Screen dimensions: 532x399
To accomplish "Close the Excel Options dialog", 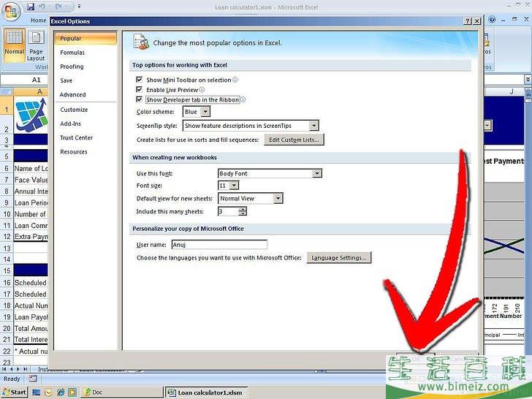I will [x=476, y=21].
